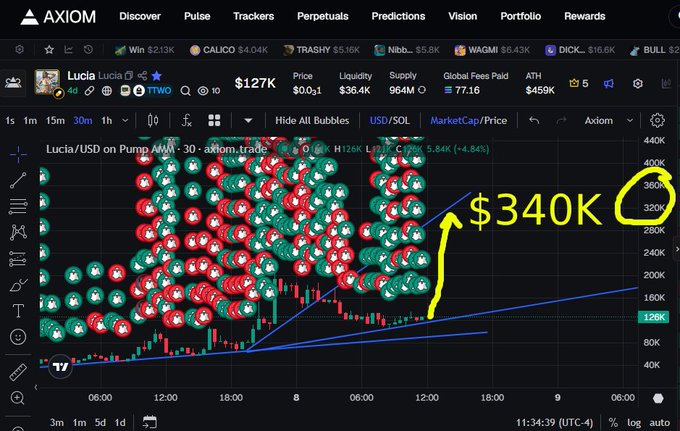
Task: Redo the chart action
Action: (x=561, y=121)
